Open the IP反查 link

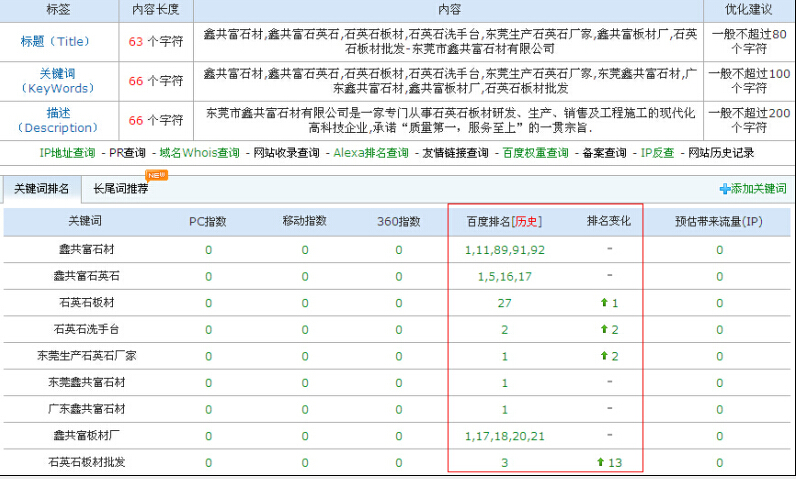[657, 153]
